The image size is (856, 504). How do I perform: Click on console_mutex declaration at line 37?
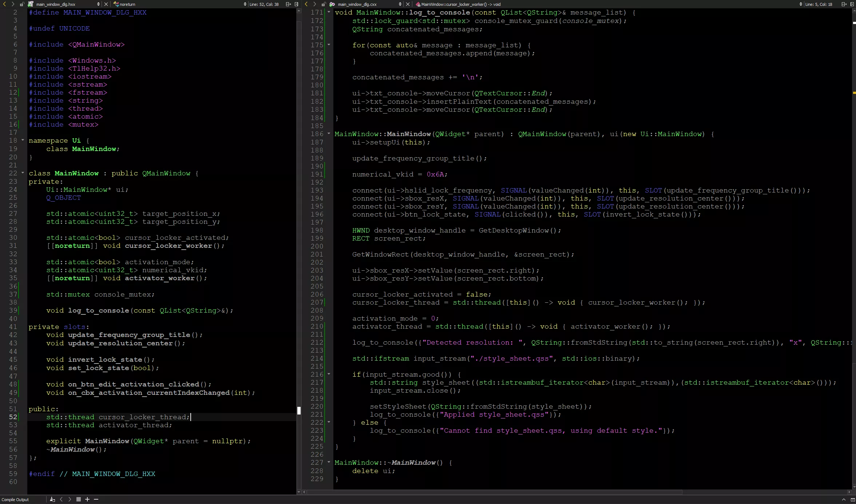[x=100, y=294]
